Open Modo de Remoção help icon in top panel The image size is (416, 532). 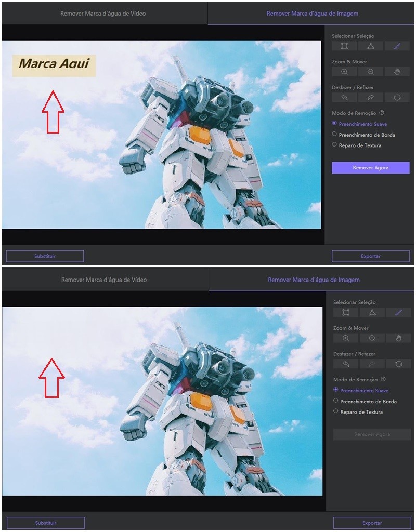(x=382, y=113)
